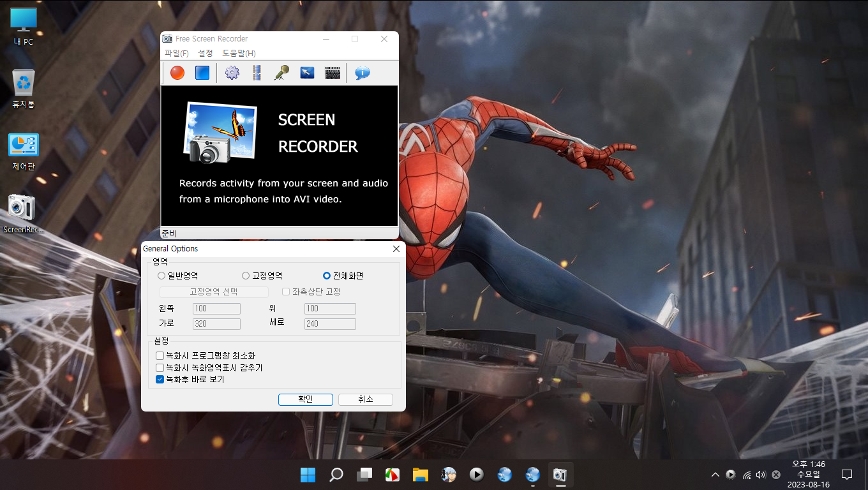
Task: Click the 준비 status bar text
Action: click(x=169, y=234)
